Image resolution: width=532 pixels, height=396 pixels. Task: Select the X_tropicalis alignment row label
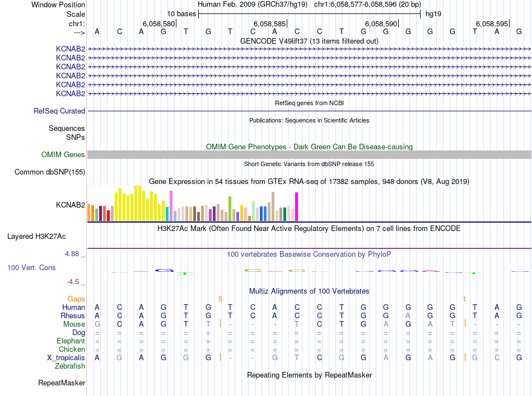click(x=66, y=358)
